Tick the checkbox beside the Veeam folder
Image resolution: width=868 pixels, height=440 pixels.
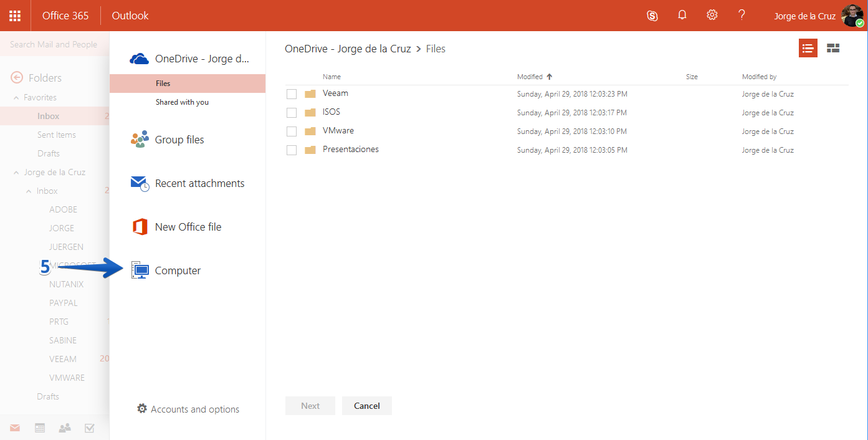coord(292,94)
